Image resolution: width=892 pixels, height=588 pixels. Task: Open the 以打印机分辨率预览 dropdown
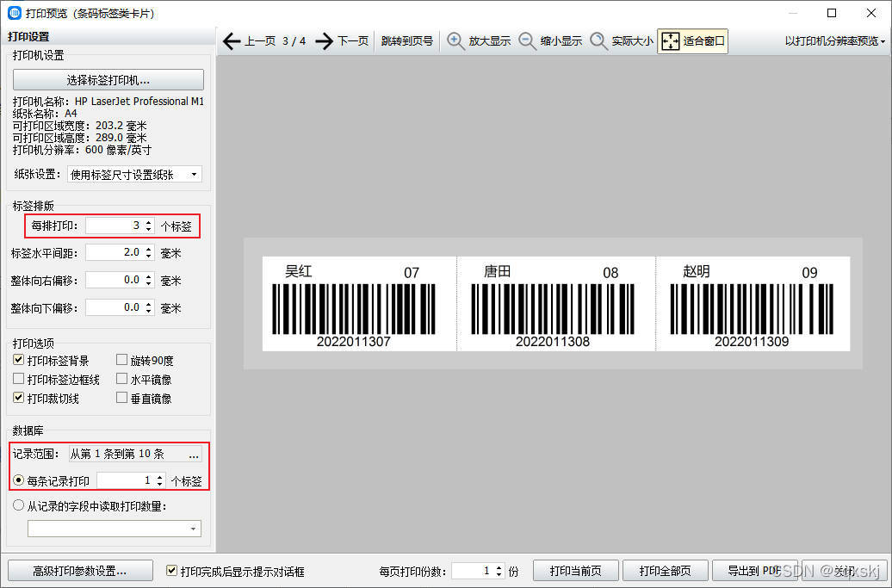(834, 41)
